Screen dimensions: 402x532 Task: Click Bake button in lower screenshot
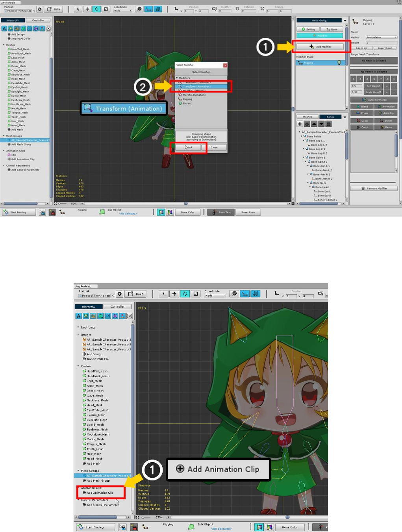pyautogui.click(x=136, y=294)
